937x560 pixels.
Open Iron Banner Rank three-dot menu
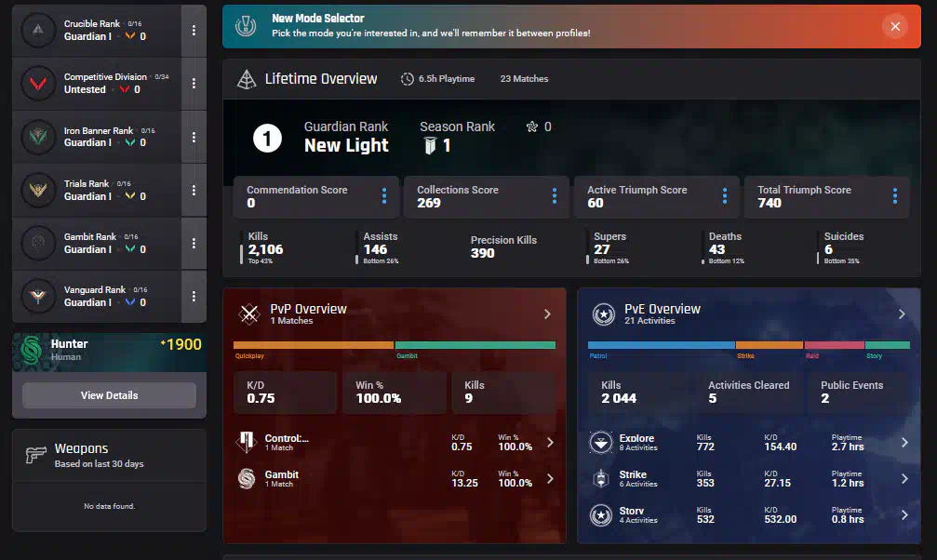[194, 137]
